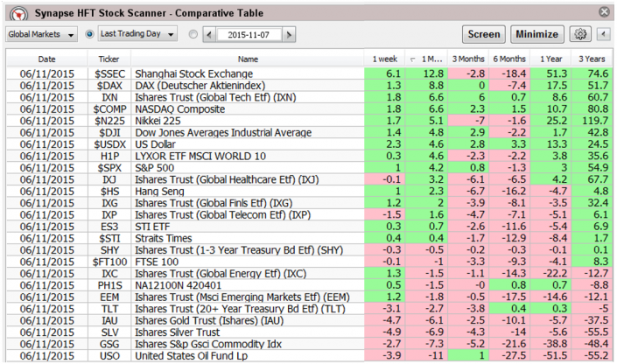Image resolution: width=617 pixels, height=364 pixels.
Task: Select the NASDAQ Composite row
Action: pos(248,108)
